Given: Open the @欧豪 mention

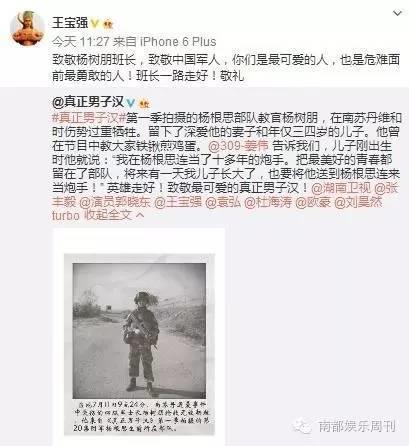Looking at the screenshot, I should click(x=313, y=202).
